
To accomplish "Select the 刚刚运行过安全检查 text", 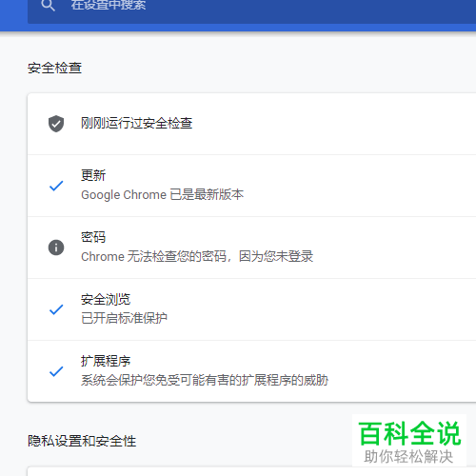I will click(x=137, y=123).
